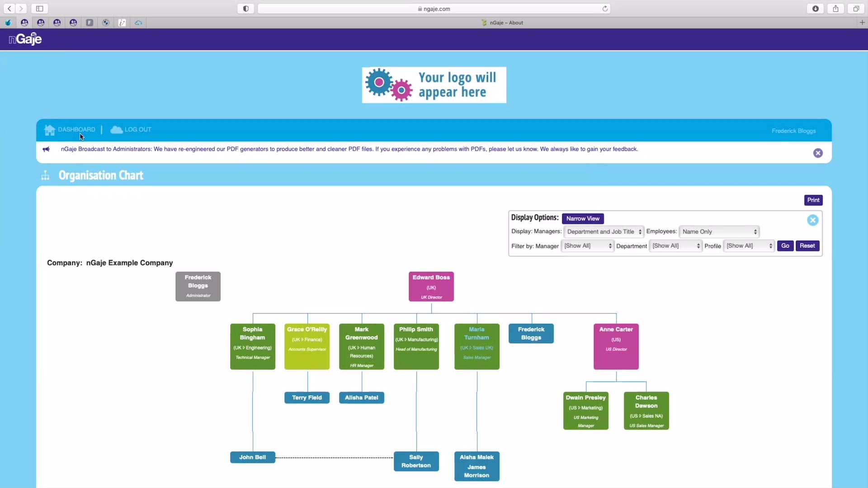The width and height of the screenshot is (868, 488).
Task: Go to DASHBOARD link
Action: [76, 129]
